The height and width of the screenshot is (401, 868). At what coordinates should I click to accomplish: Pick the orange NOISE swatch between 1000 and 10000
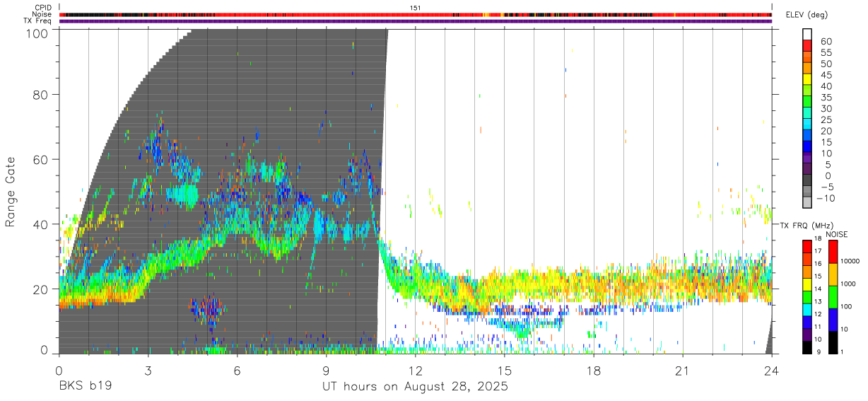(833, 274)
